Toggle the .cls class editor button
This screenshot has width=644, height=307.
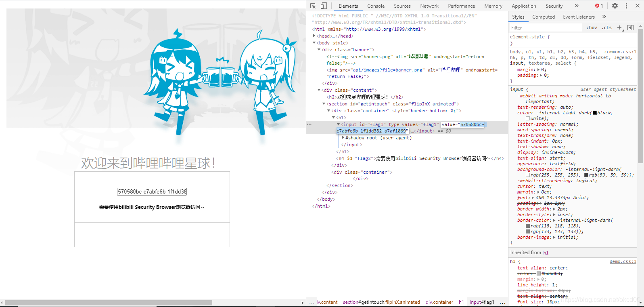[606, 27]
